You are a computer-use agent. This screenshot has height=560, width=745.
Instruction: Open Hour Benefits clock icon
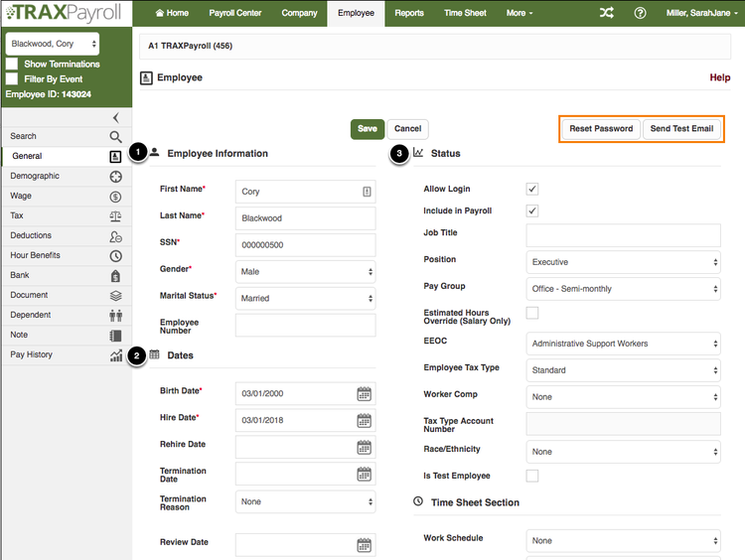click(x=115, y=256)
